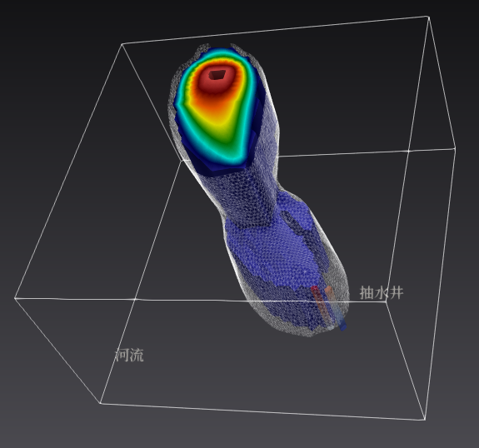Select the bounding box right-edge middle corner
This screenshot has width=479, height=448.
point(455,148)
